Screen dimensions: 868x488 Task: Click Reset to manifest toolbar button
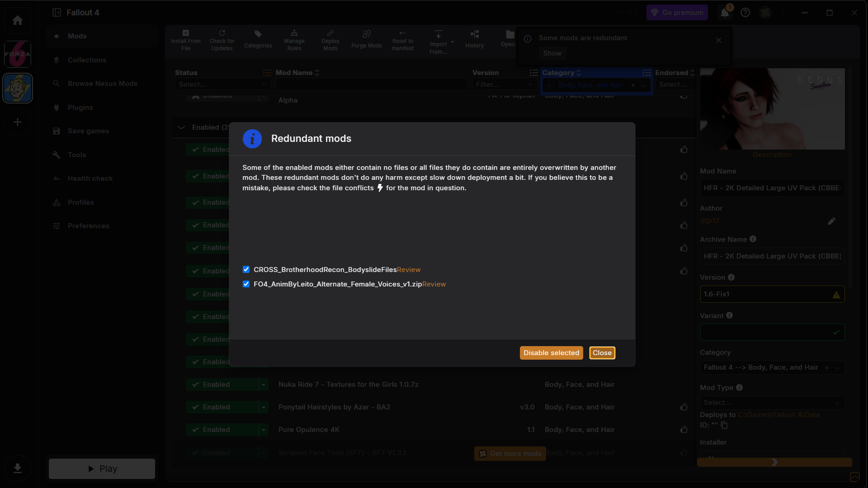403,40
